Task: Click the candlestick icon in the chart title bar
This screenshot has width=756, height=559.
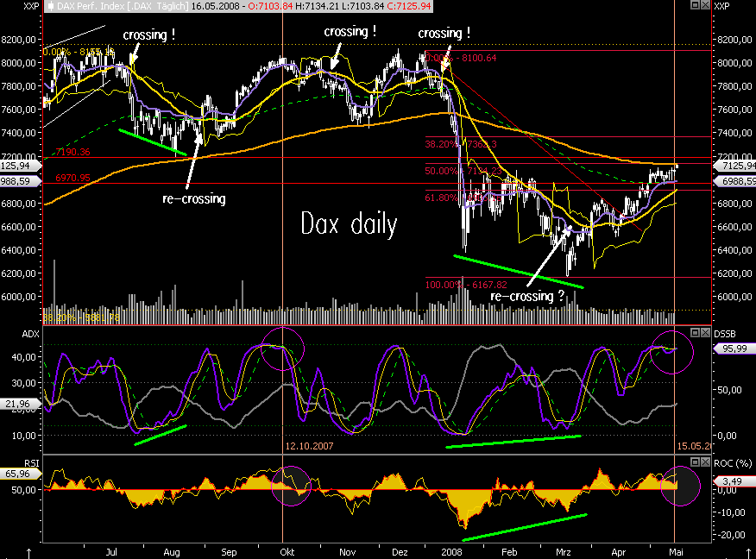Action: 51,6
